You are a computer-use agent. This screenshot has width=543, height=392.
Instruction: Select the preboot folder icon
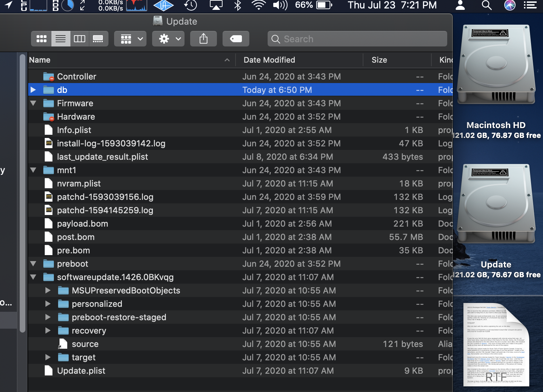tap(49, 264)
